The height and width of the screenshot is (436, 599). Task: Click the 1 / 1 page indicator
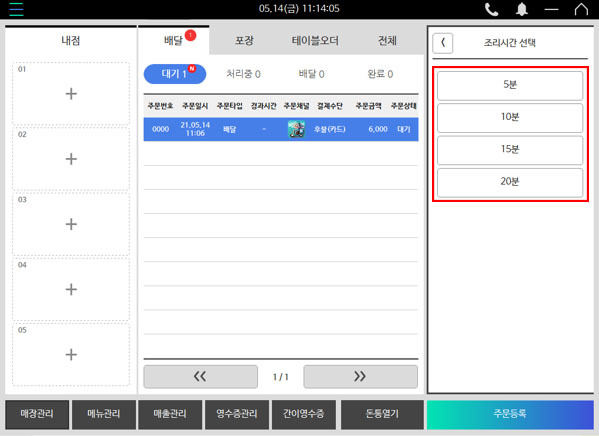click(281, 377)
